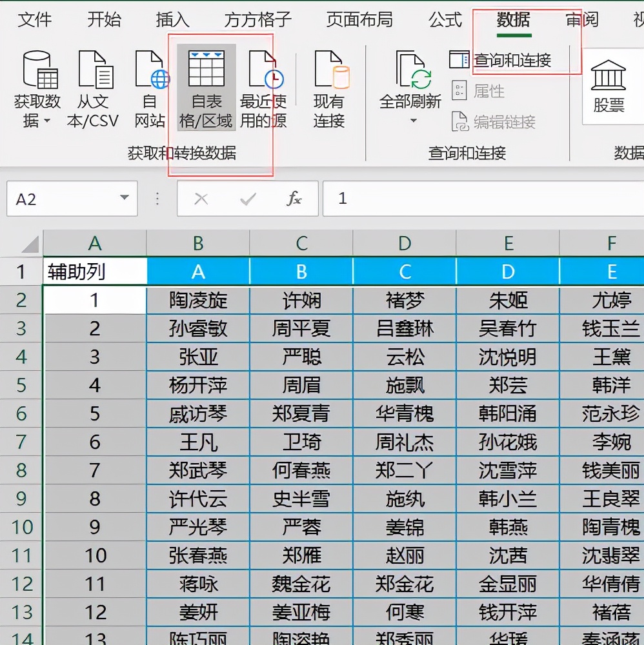The image size is (644, 645).
Task: Expand the 获取数据 dropdown arrow
Action: 47,121
